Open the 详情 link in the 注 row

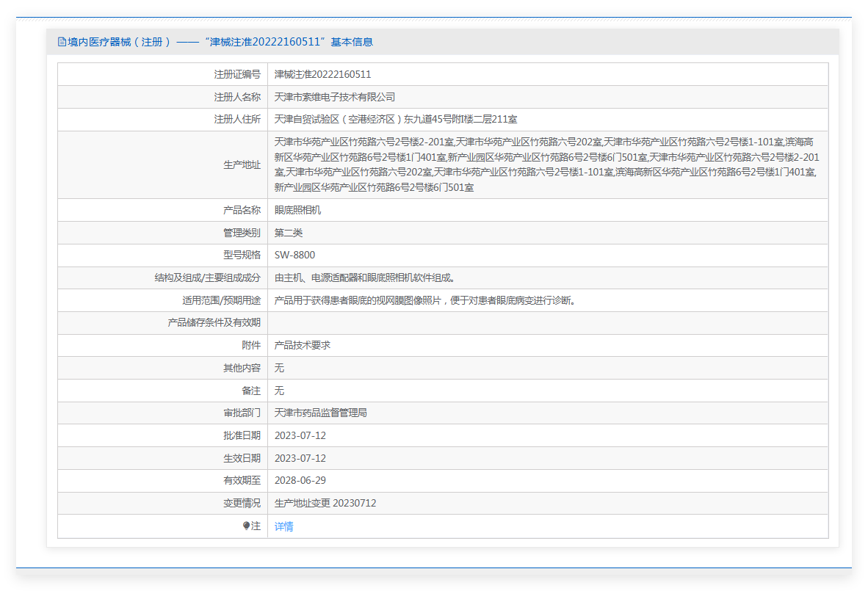point(283,526)
